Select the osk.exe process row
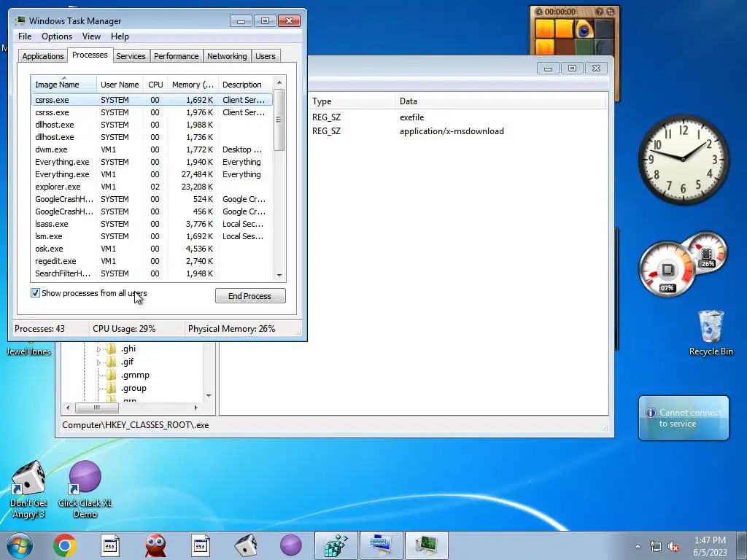 click(x=152, y=249)
